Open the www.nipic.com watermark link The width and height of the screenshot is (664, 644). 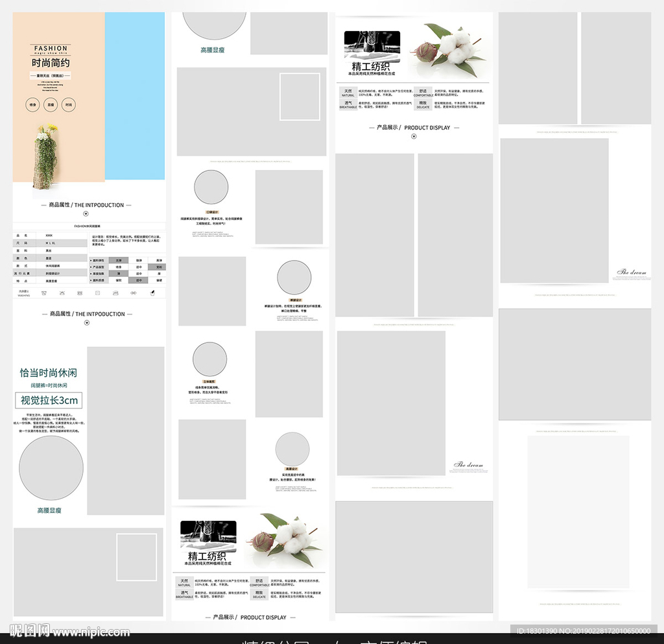(91, 632)
